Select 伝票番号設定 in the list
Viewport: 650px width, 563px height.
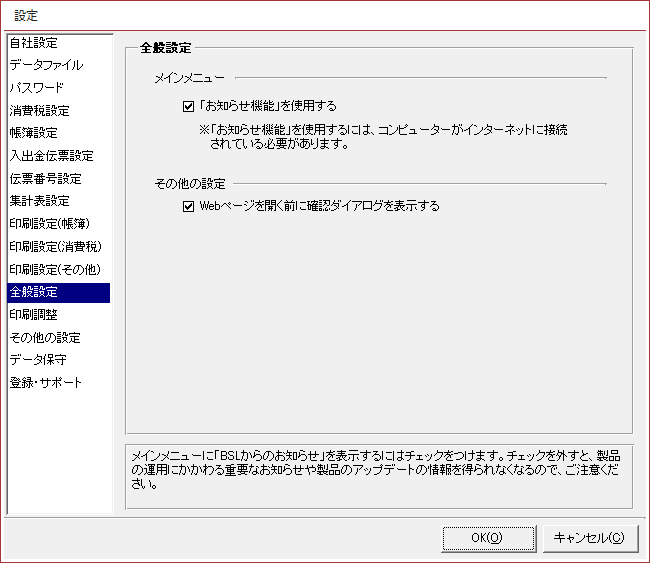click(x=45, y=179)
